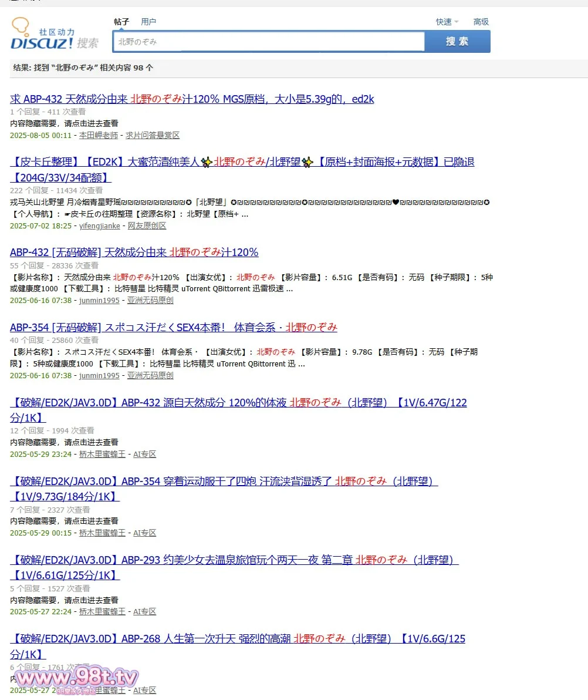Open the 【皮卡丘整理】 post title
The image size is (588, 700).
(x=242, y=162)
